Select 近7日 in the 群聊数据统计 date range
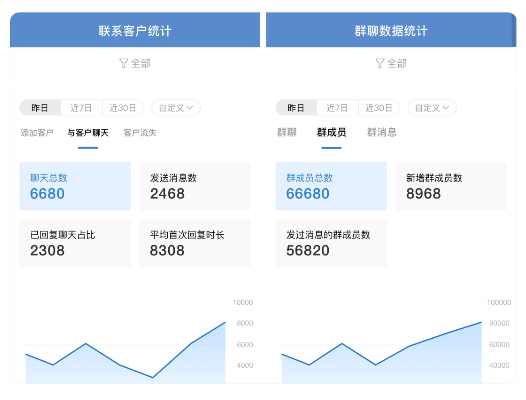The width and height of the screenshot is (526, 400). [337, 108]
